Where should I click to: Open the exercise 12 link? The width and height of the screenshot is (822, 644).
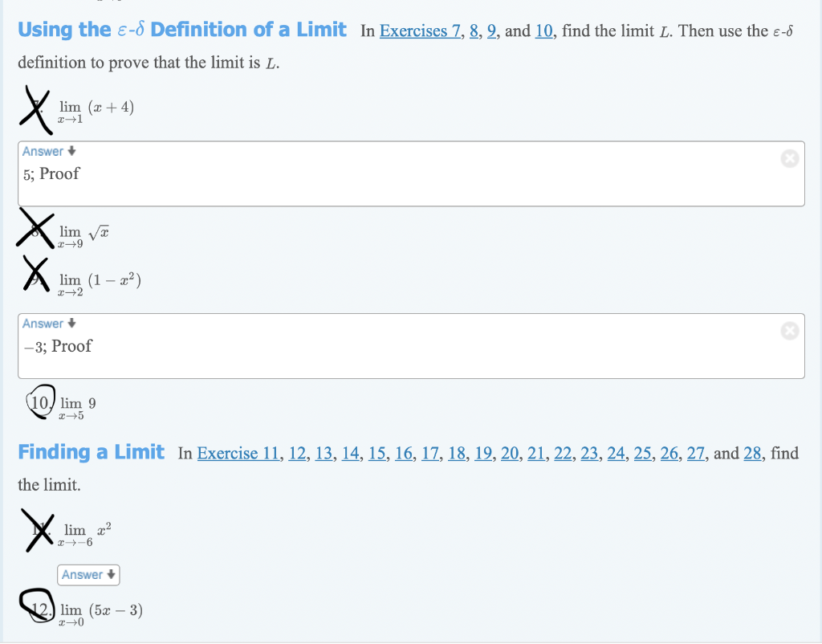coord(297,454)
